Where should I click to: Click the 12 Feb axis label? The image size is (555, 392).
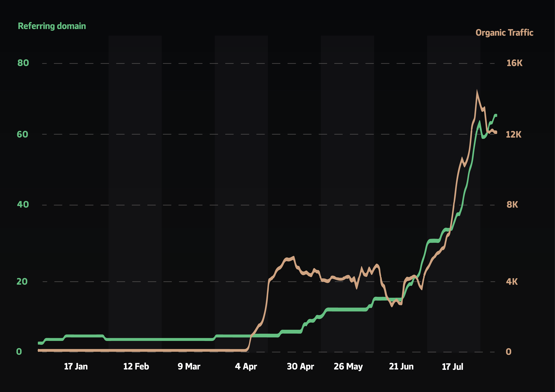(x=136, y=366)
